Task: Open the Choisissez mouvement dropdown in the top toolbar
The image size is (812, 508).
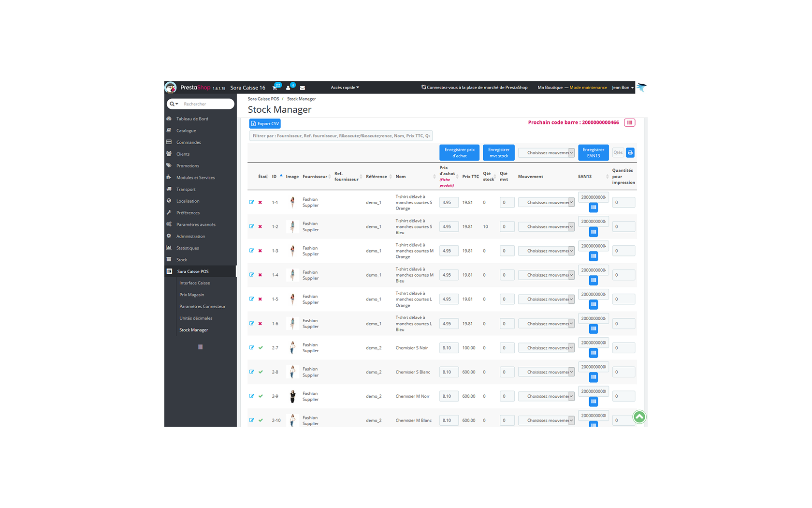Action: [546, 153]
